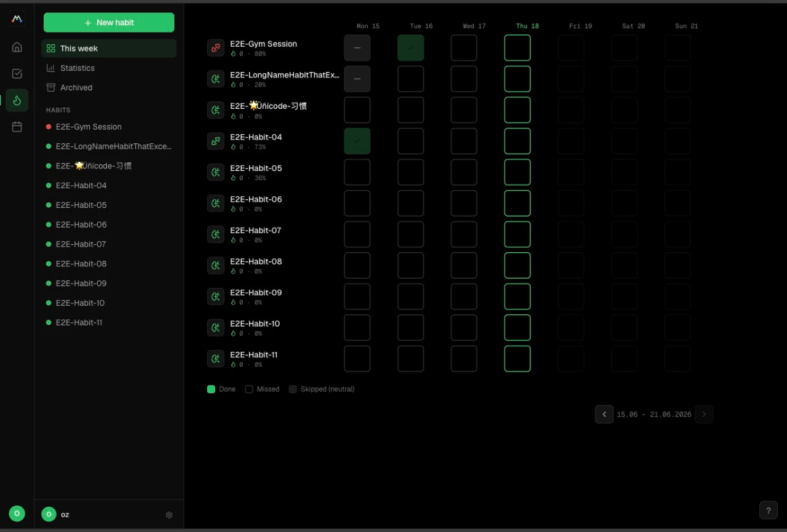Open Statistics view

109,68
